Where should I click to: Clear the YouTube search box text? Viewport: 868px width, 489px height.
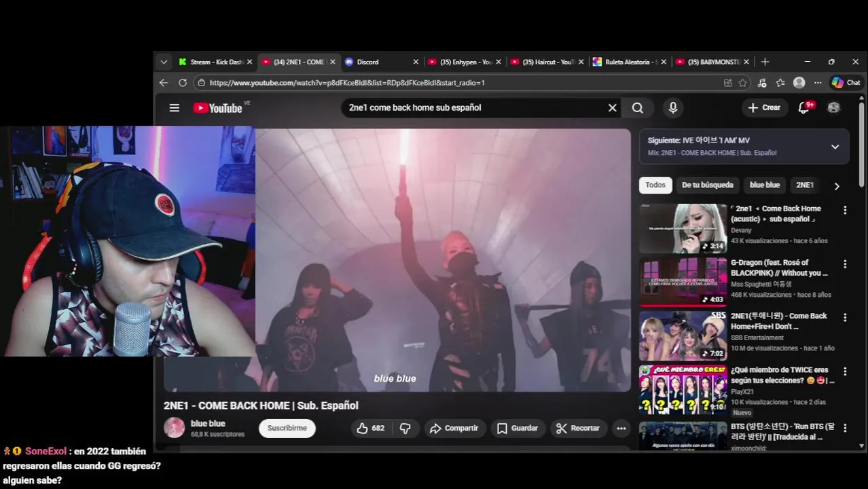tap(612, 107)
